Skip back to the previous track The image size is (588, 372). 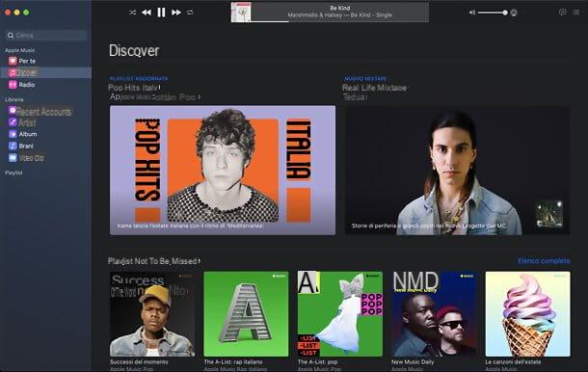(x=147, y=13)
